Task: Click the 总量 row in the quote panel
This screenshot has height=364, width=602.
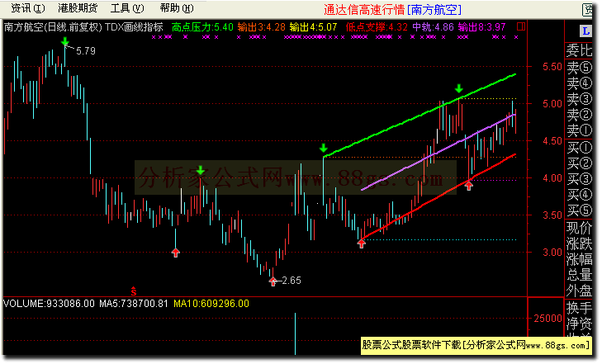Action: click(x=579, y=276)
